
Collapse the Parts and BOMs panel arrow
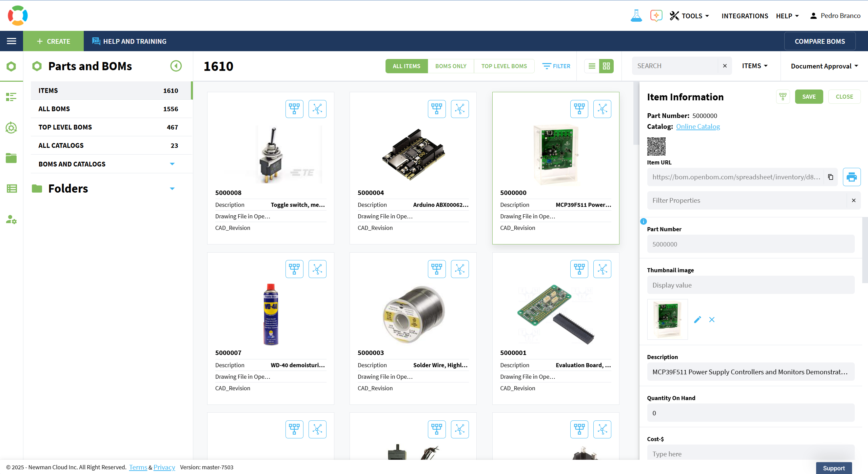[176, 66]
